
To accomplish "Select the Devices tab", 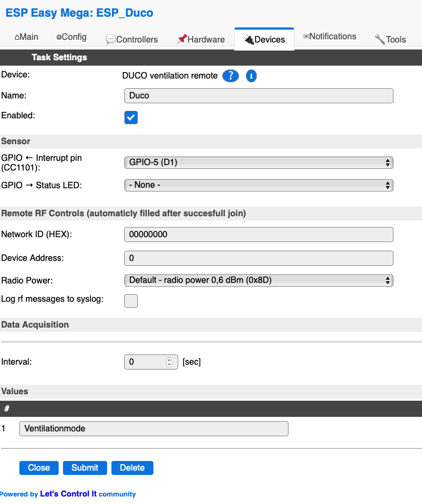I will tap(264, 39).
